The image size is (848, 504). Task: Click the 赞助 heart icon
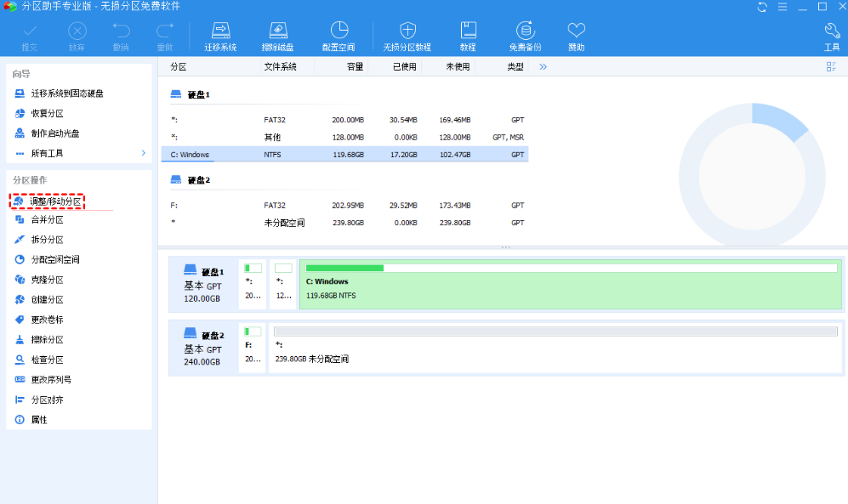(577, 37)
